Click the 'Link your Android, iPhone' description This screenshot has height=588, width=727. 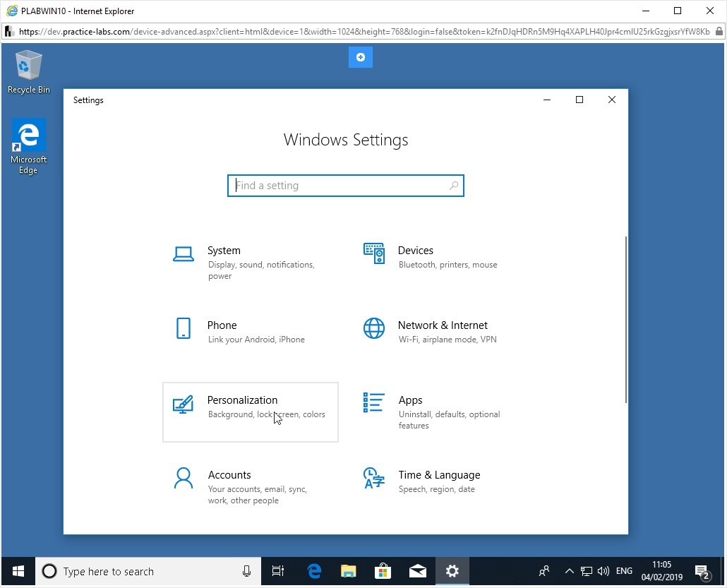(256, 340)
